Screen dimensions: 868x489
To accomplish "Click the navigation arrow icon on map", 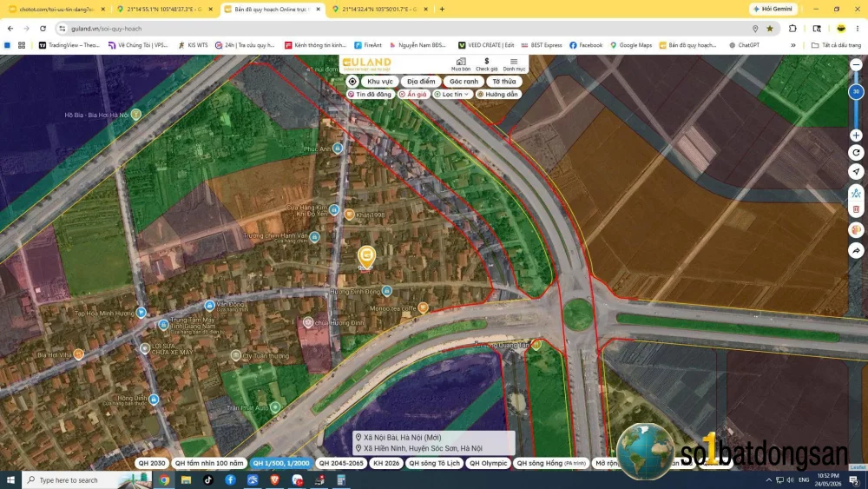I will click(x=856, y=172).
